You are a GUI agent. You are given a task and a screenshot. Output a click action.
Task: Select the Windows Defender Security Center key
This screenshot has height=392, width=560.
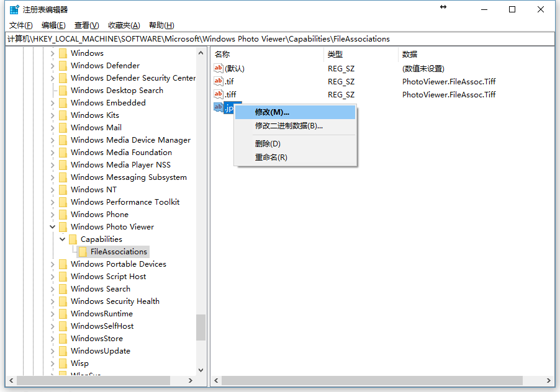coord(133,78)
